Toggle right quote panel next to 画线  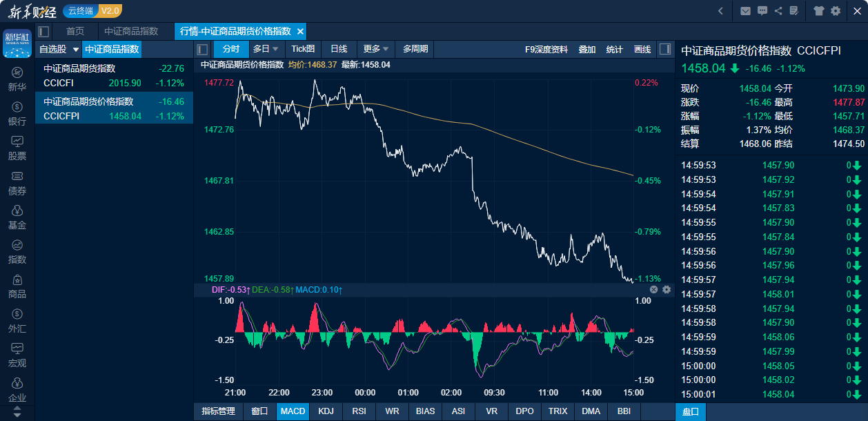[x=665, y=49]
